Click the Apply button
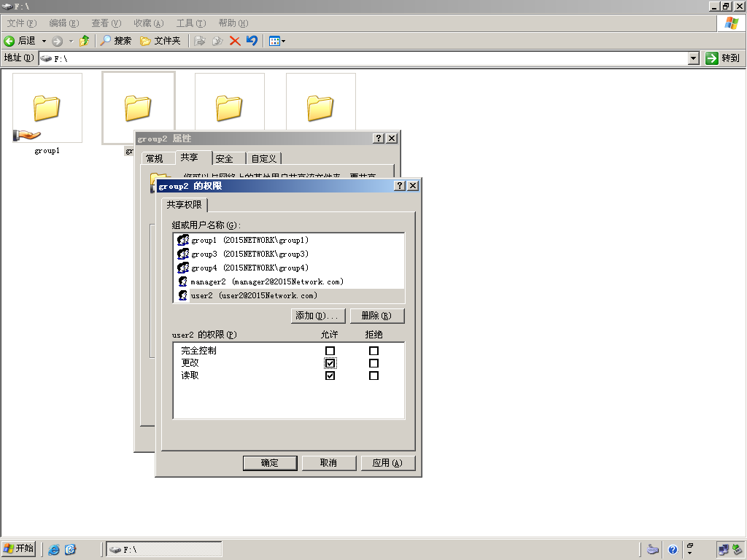Screen dimensions: 747x560 click(x=387, y=463)
